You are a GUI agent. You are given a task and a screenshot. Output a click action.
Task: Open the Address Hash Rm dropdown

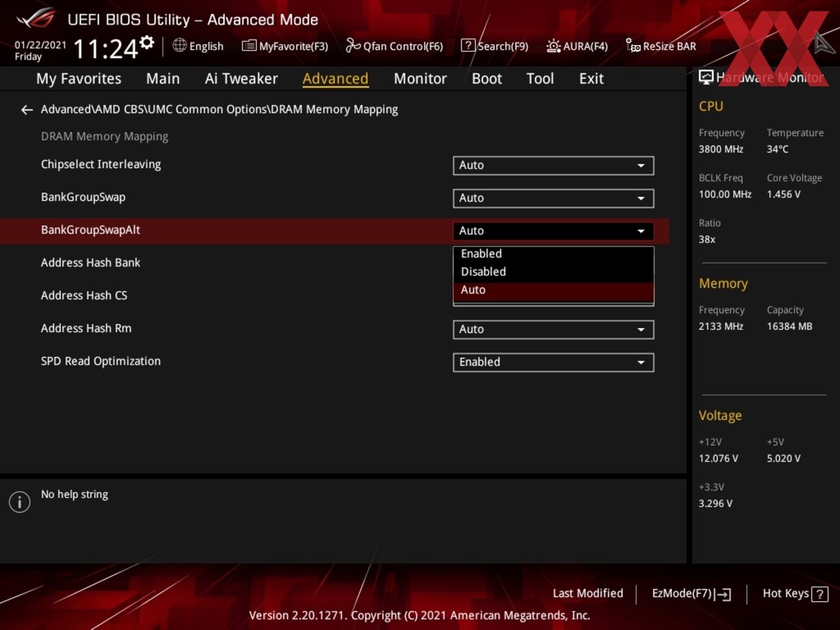553,329
